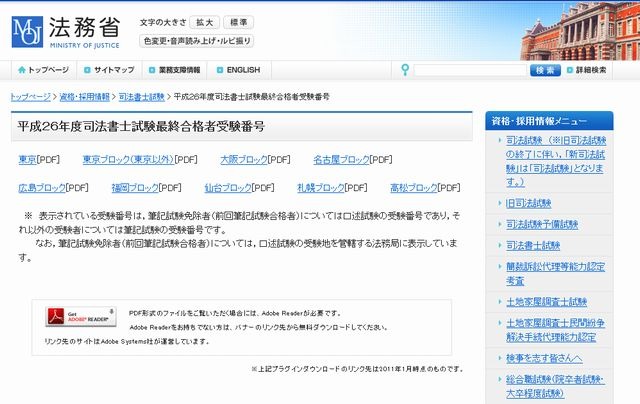The image size is (640, 404).
Task: Click the 資格・採用情報メニュー sidebar header
Action: click(x=549, y=121)
